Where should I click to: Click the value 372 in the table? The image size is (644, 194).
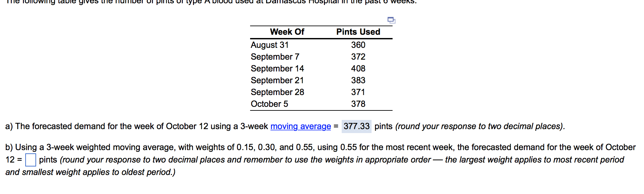pyautogui.click(x=358, y=56)
